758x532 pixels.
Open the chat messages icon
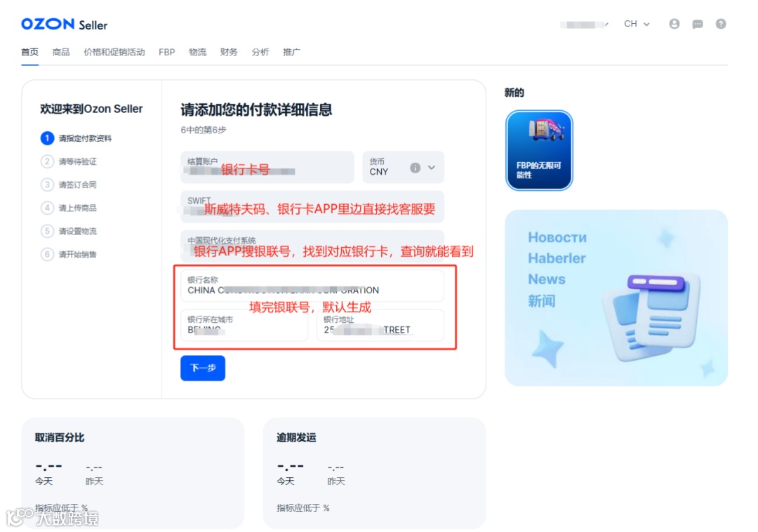698,24
